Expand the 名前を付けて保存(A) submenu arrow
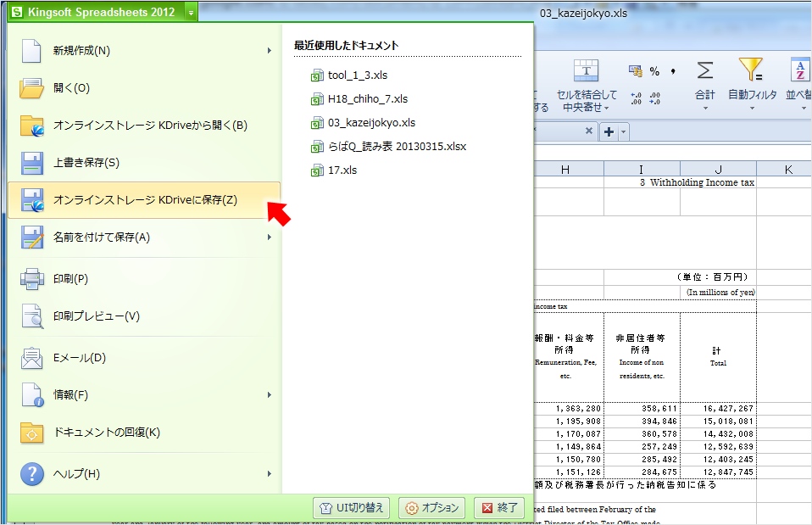This screenshot has height=525, width=812. coord(270,237)
